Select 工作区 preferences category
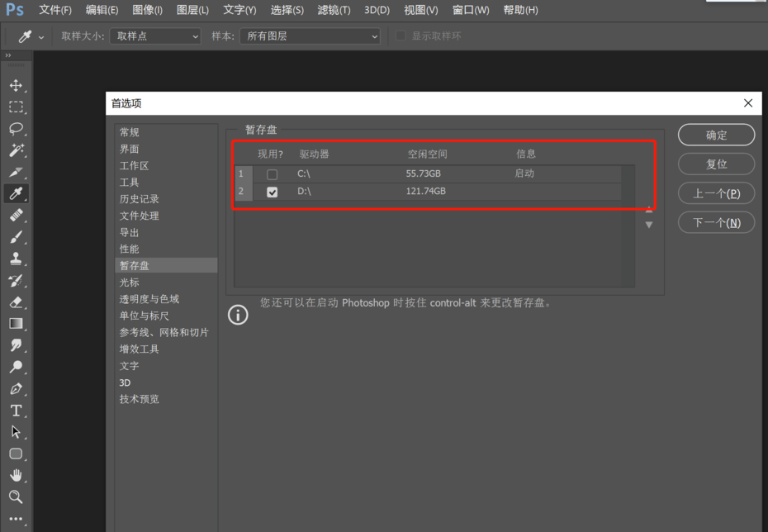The width and height of the screenshot is (768, 532). coord(166,165)
